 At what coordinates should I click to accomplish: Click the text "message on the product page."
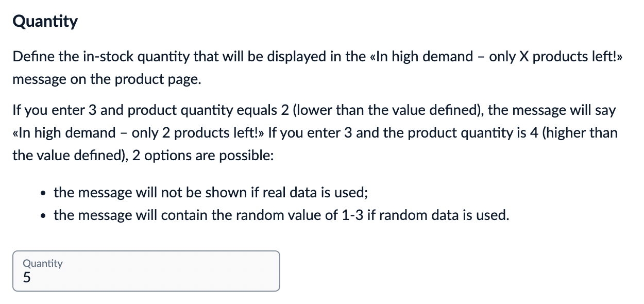tap(106, 80)
